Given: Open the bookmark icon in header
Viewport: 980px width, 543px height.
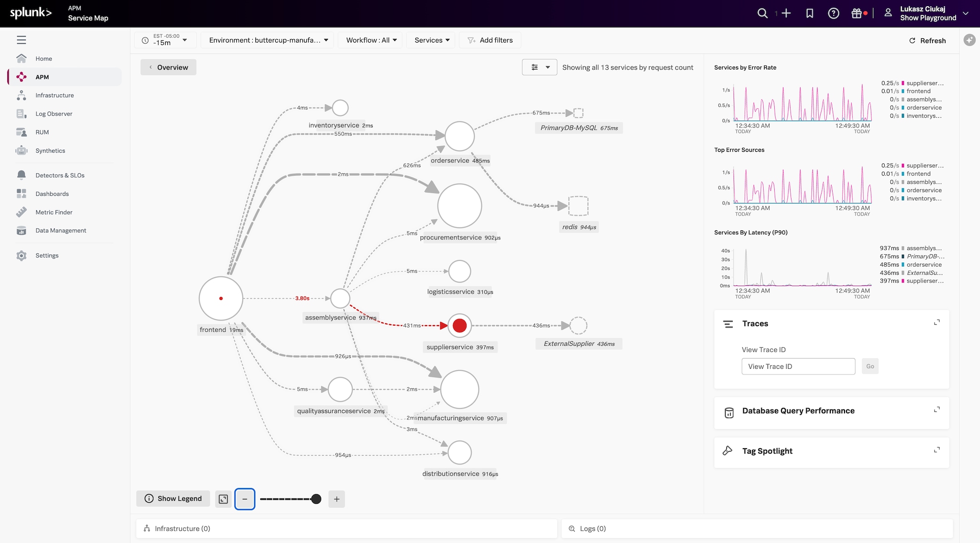Looking at the screenshot, I should click(810, 13).
